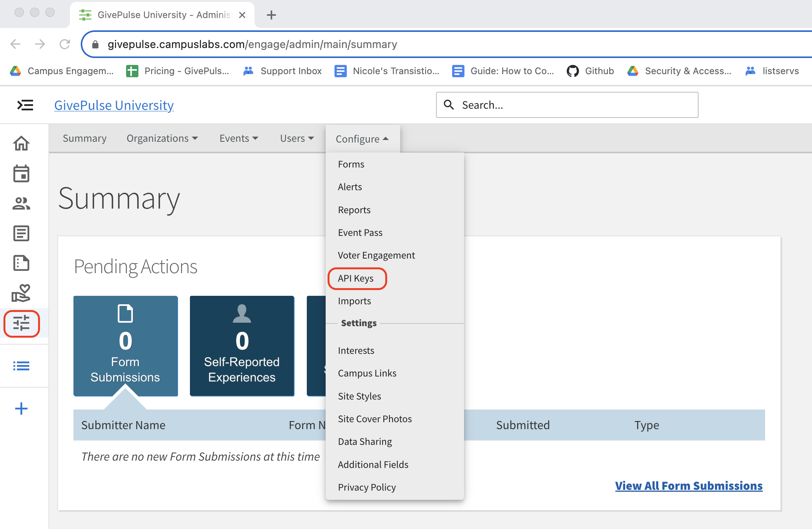
Task: Open the blue list icon in sidebar
Action: [x=22, y=366]
